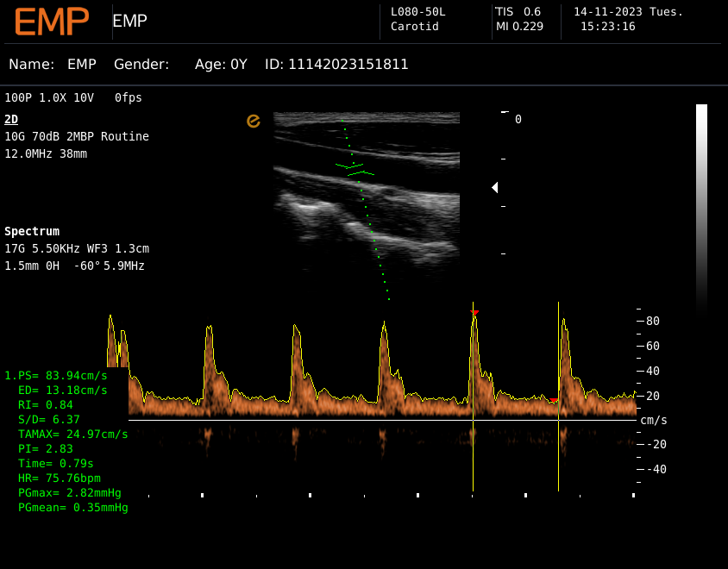Click the 80 mark on velocity scale

pos(652,321)
